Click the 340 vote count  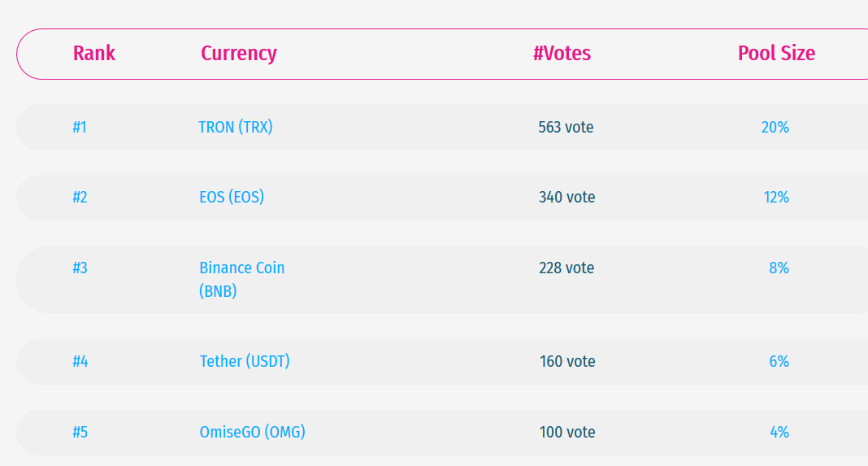566,198
